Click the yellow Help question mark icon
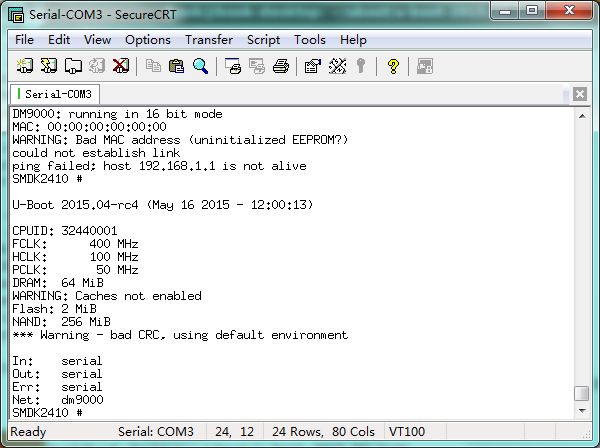600x448 pixels. [x=393, y=66]
